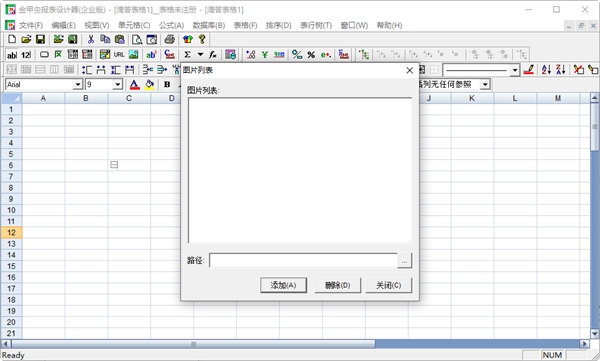This screenshot has height=361, width=600.
Task: Click the paint bucket fill color icon
Action: [149, 84]
